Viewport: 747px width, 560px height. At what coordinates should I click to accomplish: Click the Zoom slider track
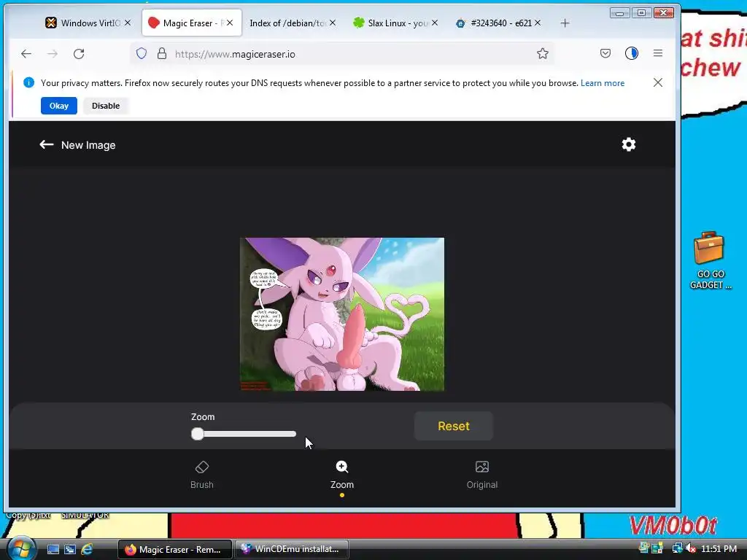pyautogui.click(x=244, y=434)
